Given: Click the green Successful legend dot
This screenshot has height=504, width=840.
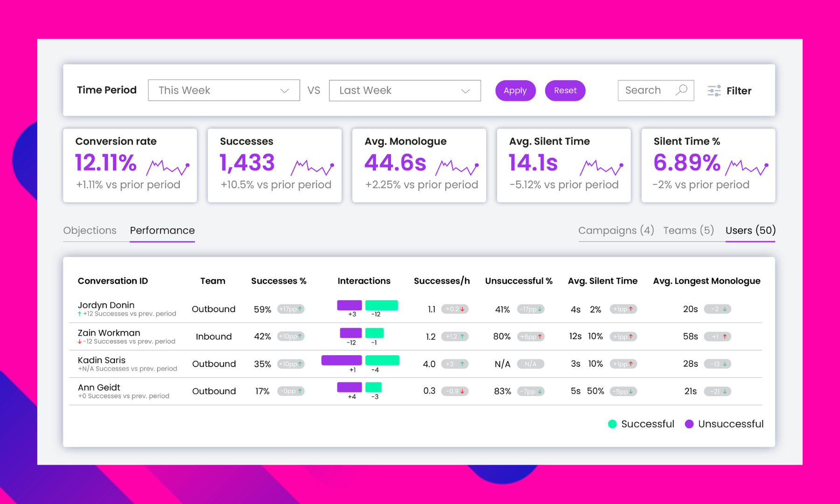Looking at the screenshot, I should click(x=612, y=424).
